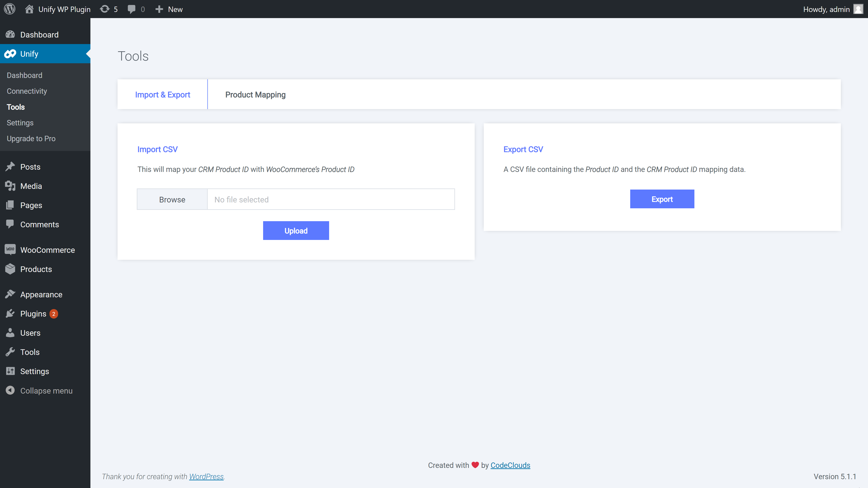Click the Appearance paintbrush icon
The image size is (868, 488).
coord(10,294)
